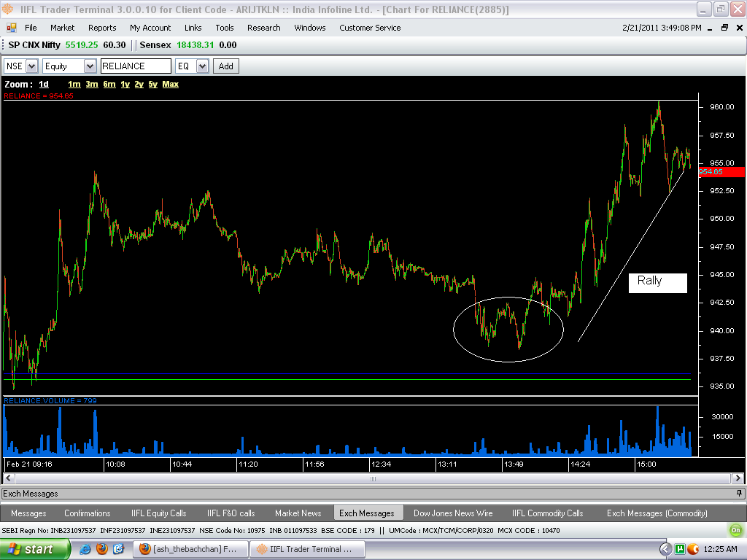The height and width of the screenshot is (560, 747).
Task: Set chart zoom to 3m
Action: click(92, 85)
